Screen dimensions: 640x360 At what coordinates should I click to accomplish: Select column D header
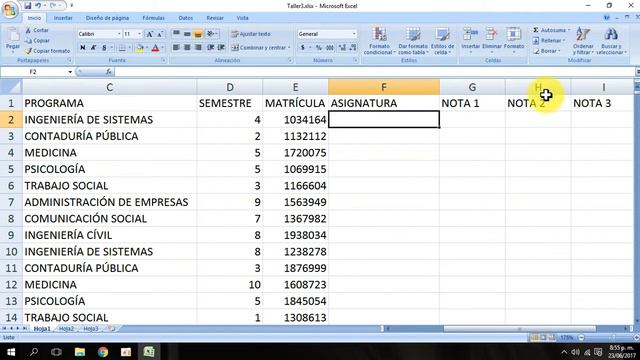point(230,87)
